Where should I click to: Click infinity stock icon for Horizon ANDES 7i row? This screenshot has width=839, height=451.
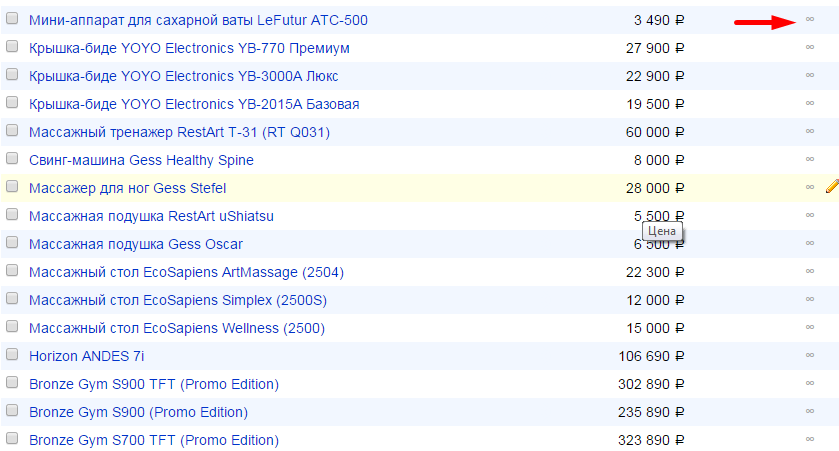810,355
